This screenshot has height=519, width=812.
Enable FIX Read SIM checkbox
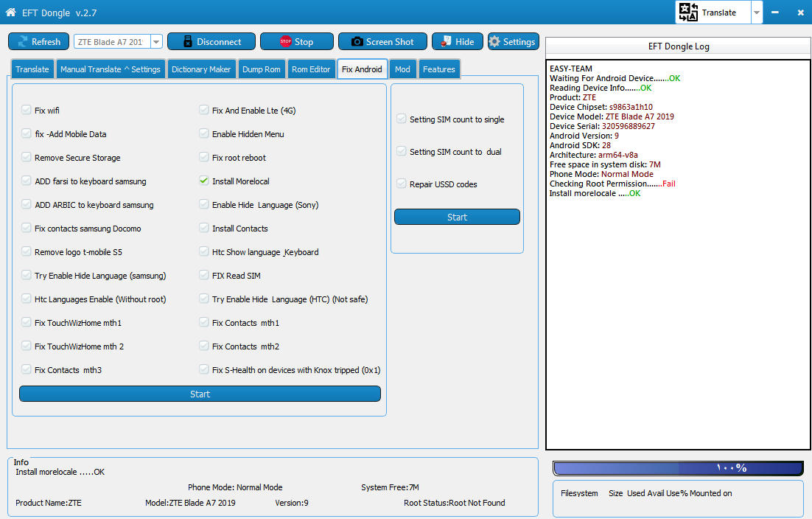[204, 275]
